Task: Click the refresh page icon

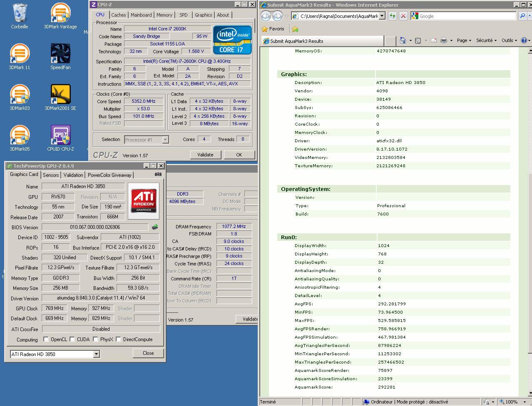Action: click(392, 16)
